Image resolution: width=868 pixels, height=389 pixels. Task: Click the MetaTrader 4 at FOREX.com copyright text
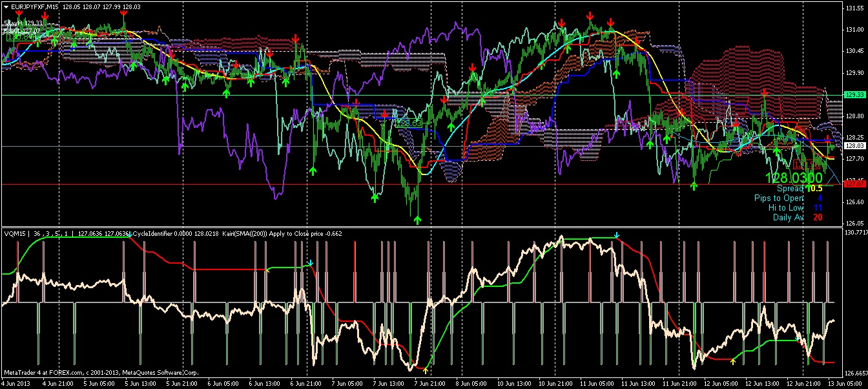coord(100,372)
